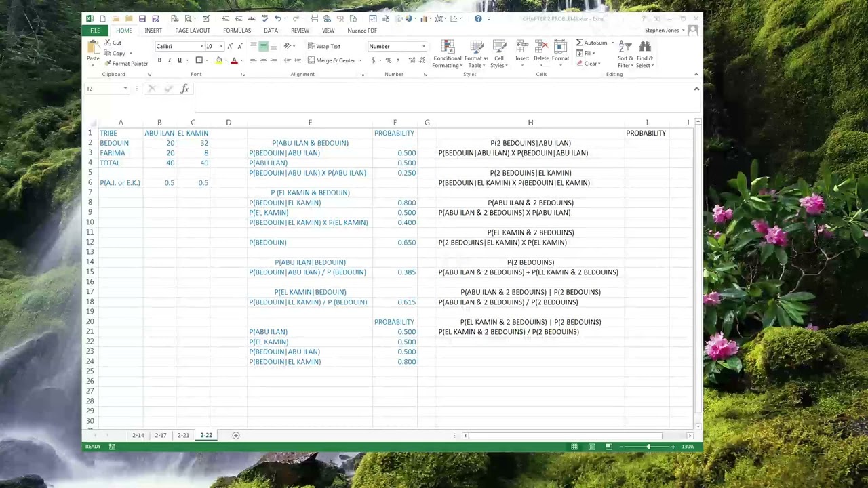Click Decrease Indent icon
This screenshot has width=868, height=488.
point(286,60)
